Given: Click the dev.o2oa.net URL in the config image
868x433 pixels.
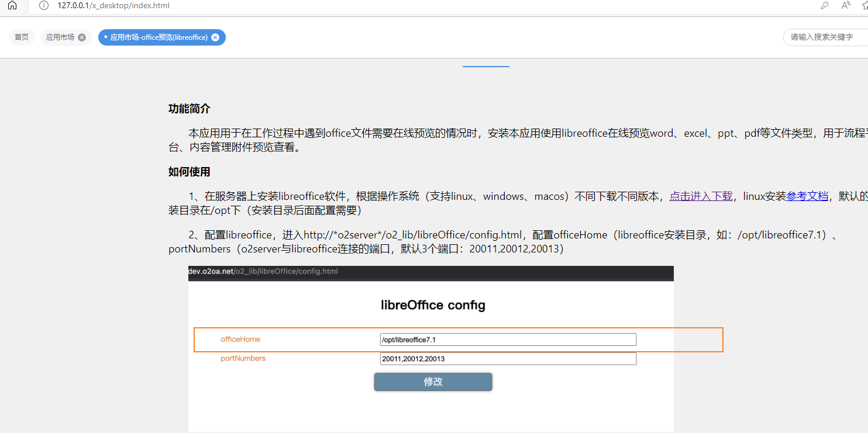Looking at the screenshot, I should (263, 271).
